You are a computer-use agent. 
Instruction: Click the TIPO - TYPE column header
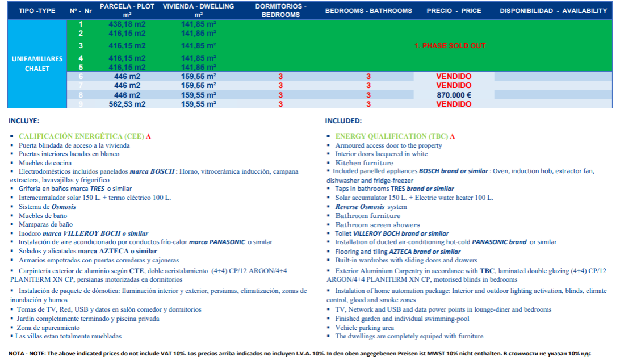(37, 11)
